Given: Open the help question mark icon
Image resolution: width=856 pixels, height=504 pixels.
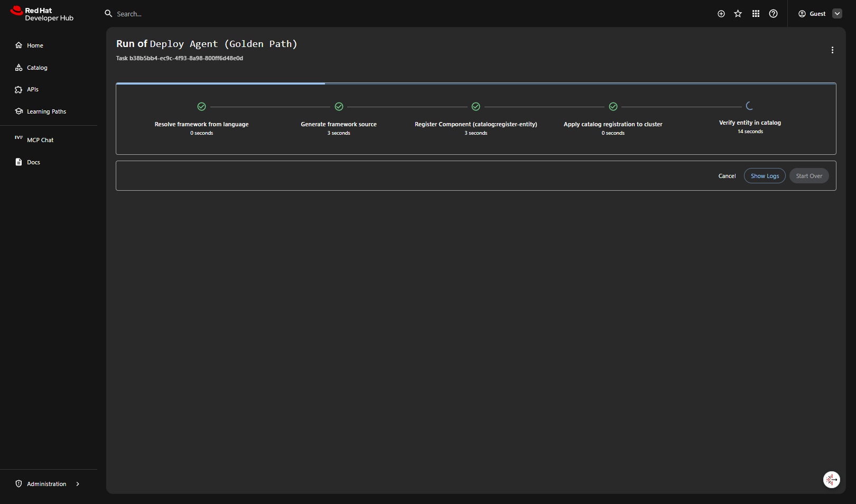Looking at the screenshot, I should click(774, 14).
